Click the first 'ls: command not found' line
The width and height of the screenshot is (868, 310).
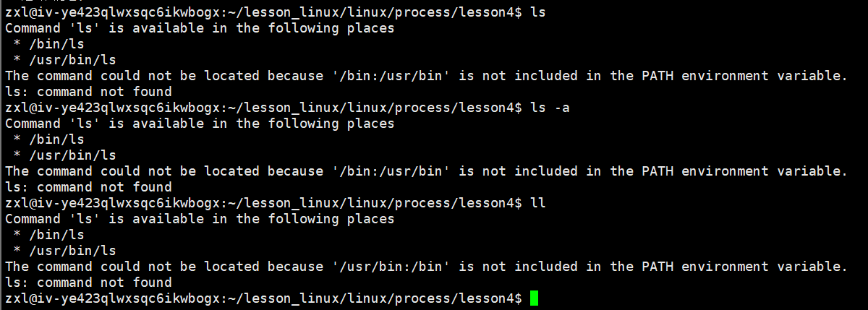pyautogui.click(x=88, y=92)
